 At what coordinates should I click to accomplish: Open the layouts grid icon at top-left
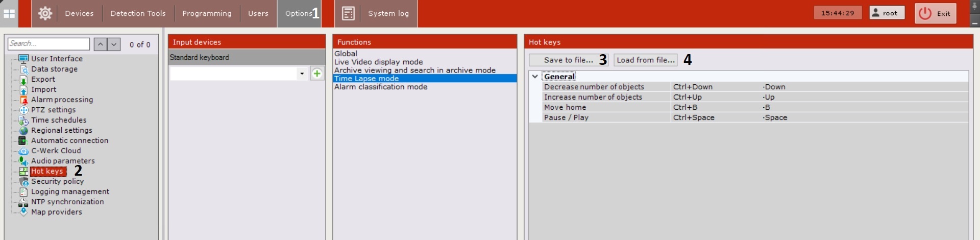[x=9, y=13]
